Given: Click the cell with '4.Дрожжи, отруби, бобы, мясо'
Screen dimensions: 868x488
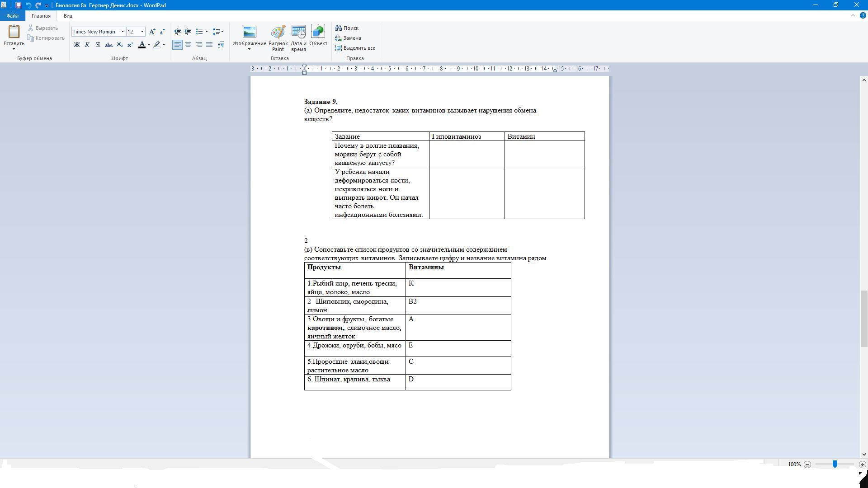Looking at the screenshot, I should (x=355, y=348).
